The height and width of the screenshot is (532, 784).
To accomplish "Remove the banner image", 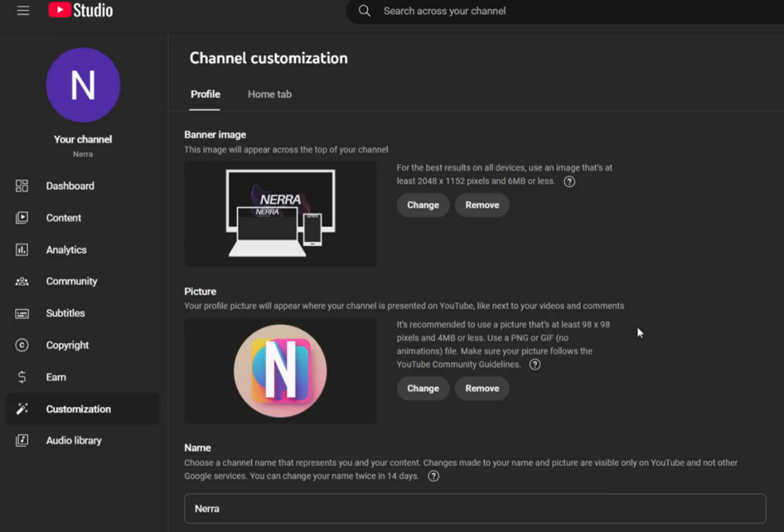I will [x=482, y=205].
